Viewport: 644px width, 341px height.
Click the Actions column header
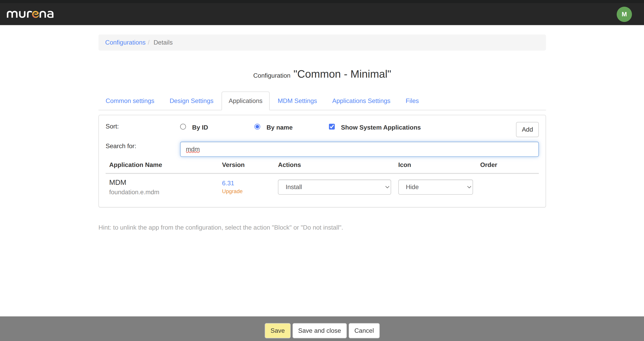click(x=290, y=165)
